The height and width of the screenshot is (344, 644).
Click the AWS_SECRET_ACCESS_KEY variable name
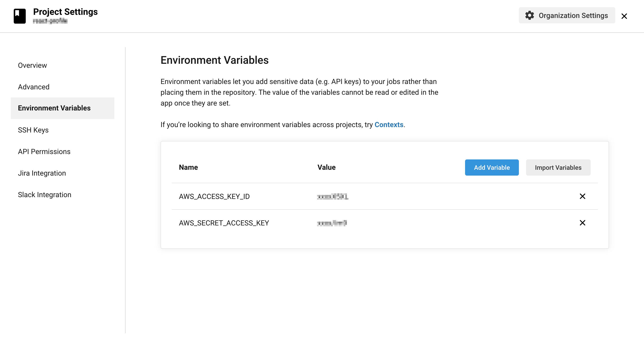pos(224,223)
